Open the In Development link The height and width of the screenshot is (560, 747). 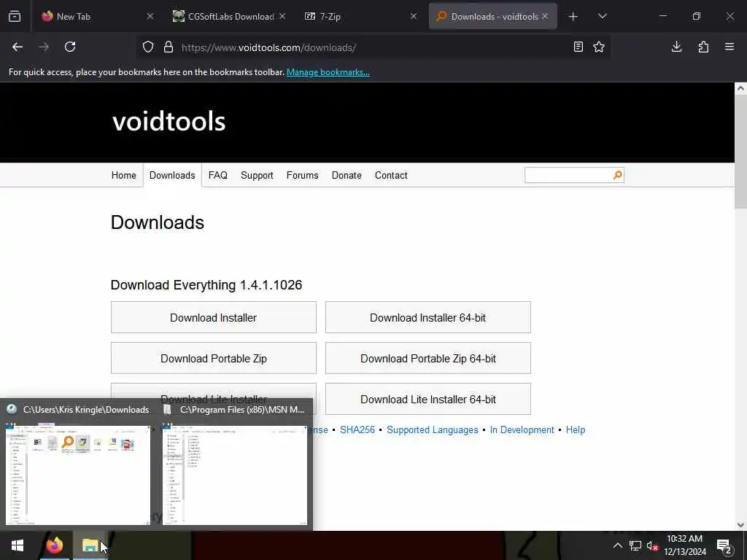point(522,429)
